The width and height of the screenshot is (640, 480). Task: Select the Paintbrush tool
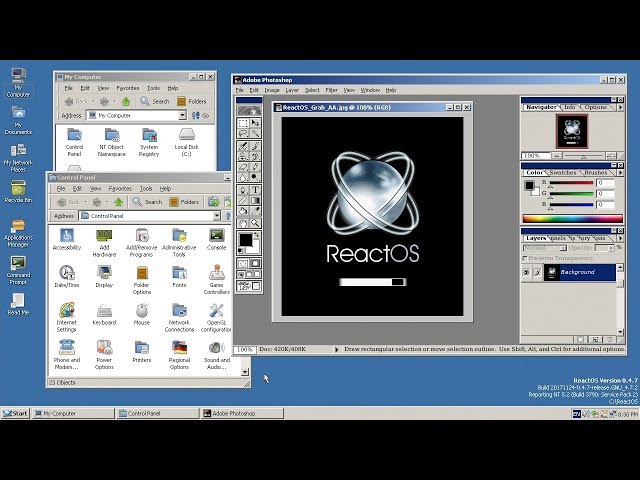click(256, 146)
